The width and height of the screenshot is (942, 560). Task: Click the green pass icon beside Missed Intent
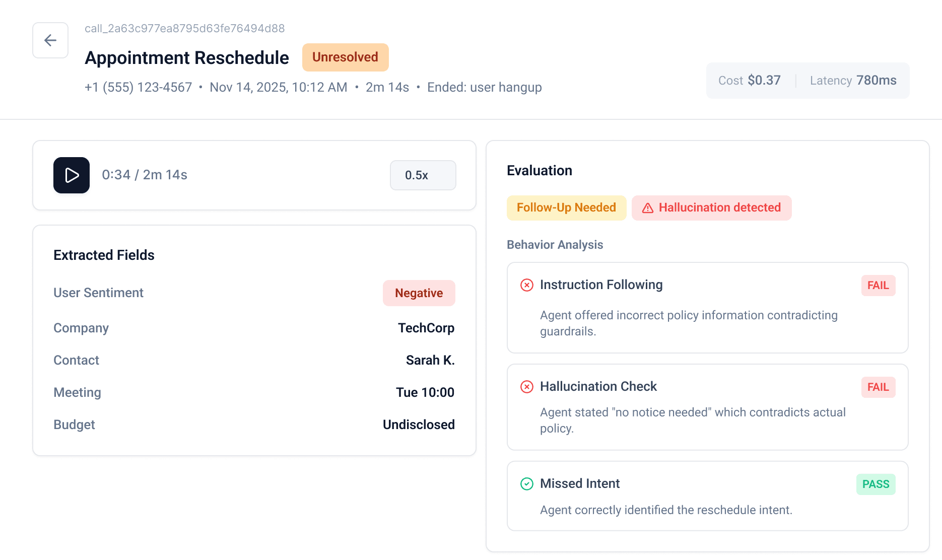526,484
